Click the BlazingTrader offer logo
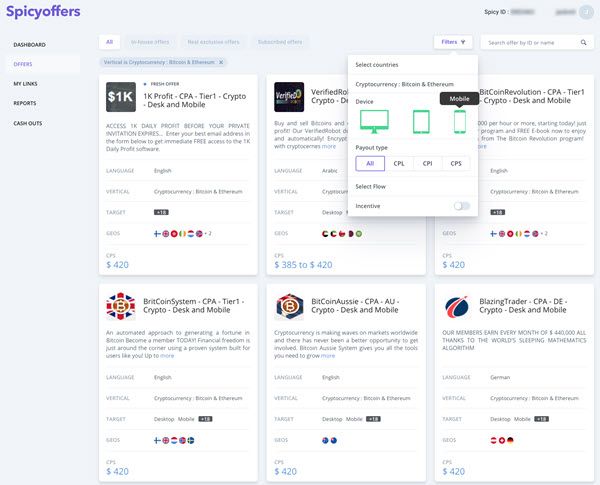Screen dimensions: 600x485 [x=457, y=307]
